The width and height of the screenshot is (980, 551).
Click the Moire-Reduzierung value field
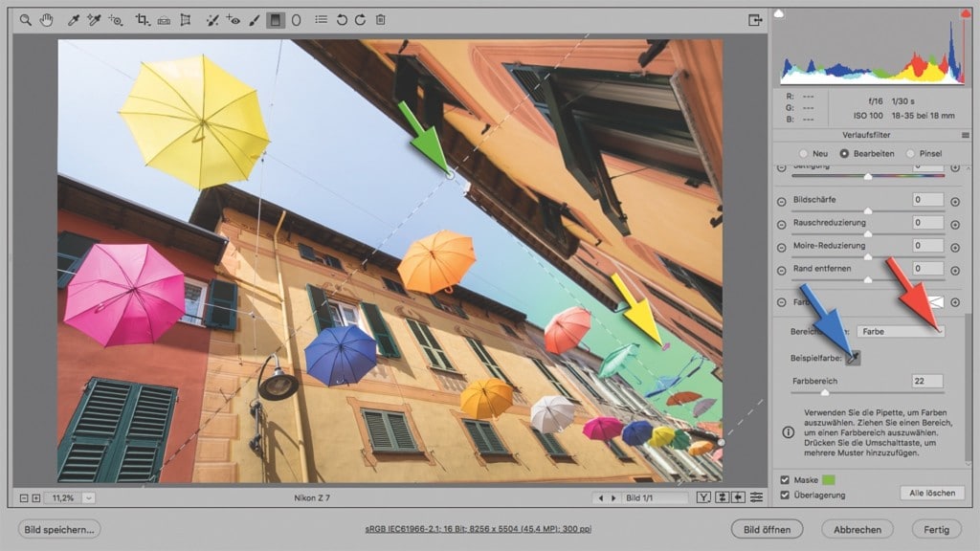pos(927,246)
